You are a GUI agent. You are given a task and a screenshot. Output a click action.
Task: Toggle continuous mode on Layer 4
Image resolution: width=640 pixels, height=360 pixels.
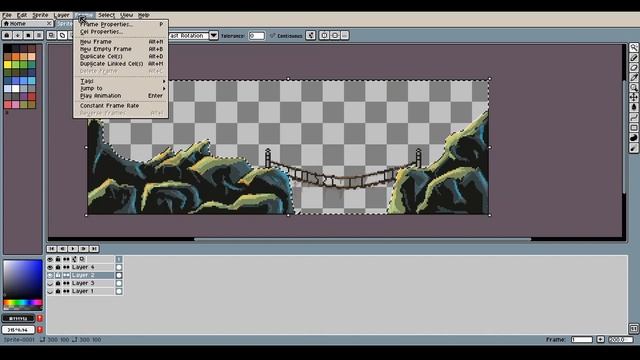pyautogui.click(x=66, y=267)
